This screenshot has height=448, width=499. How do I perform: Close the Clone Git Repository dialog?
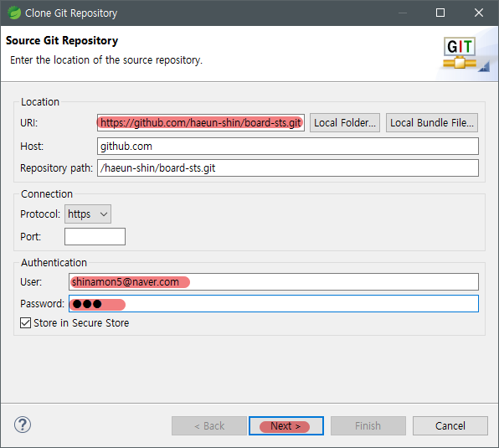pyautogui.click(x=479, y=13)
